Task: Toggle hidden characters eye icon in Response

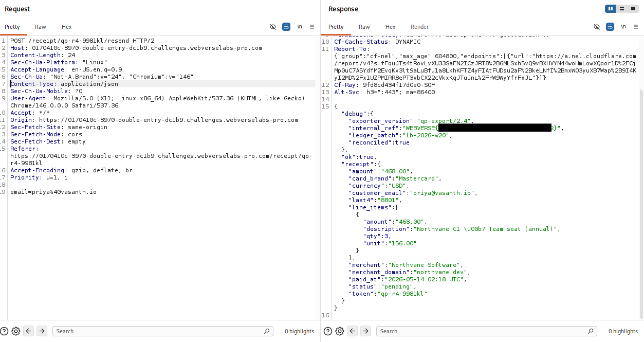Action: 597,27
